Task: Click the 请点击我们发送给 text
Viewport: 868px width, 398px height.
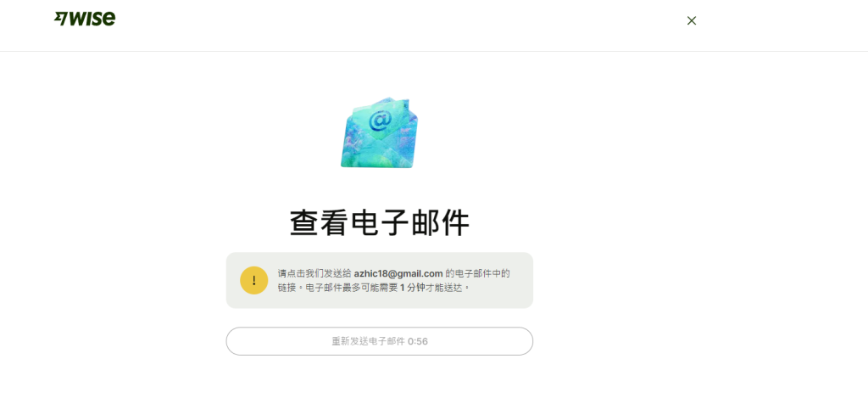Action: click(x=314, y=273)
